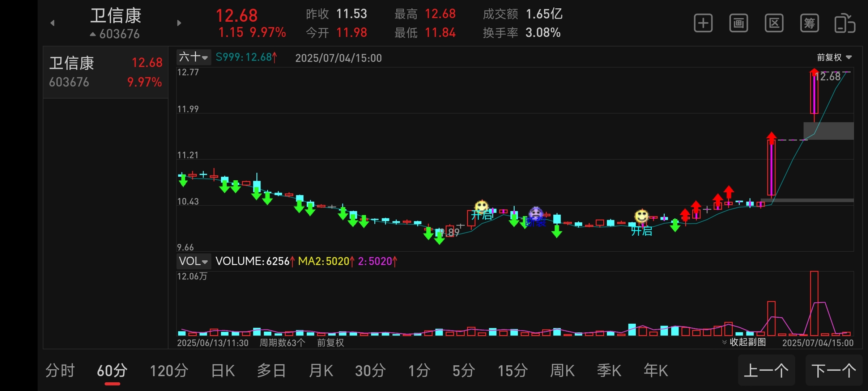This screenshot has height=391, width=868.
Task: Open the 前复权 adjustment dropdown
Action: click(834, 57)
